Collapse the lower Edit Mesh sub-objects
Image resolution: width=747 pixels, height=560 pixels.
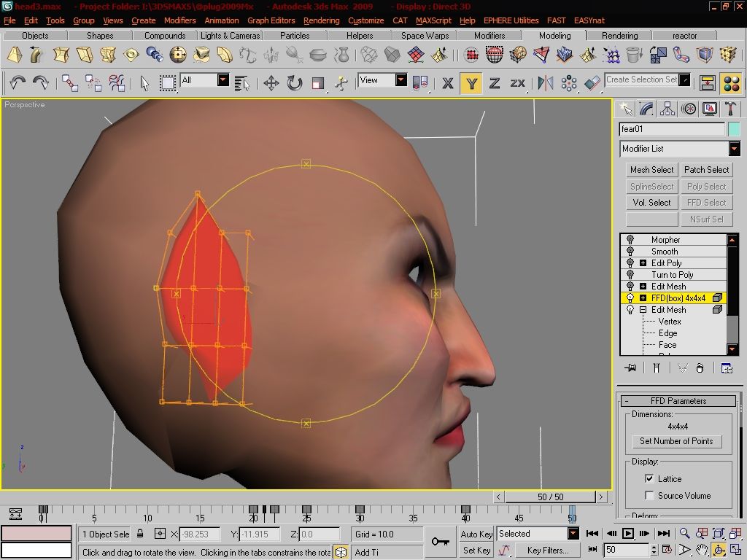click(643, 309)
